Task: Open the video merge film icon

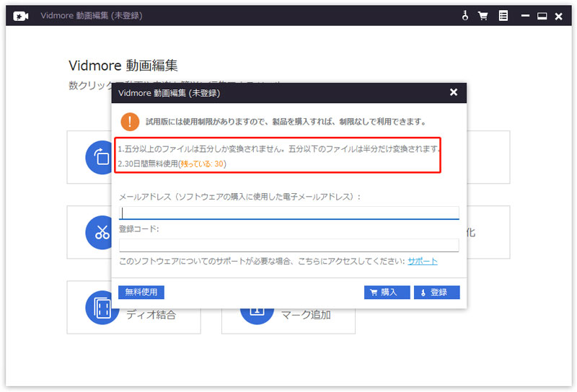Action: pyautogui.click(x=102, y=308)
